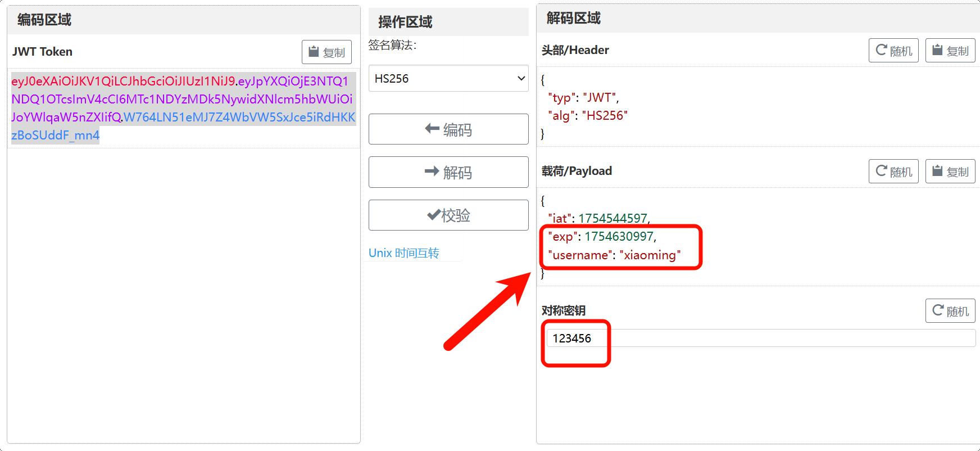Copy the 载荷/Payload JSON via 复制
Image resolution: width=980 pixels, height=451 pixels.
(950, 172)
